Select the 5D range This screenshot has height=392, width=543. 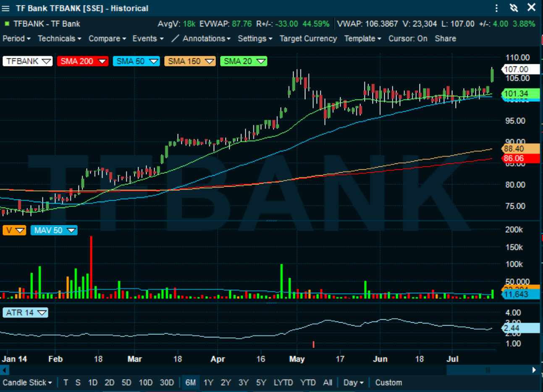tap(126, 383)
